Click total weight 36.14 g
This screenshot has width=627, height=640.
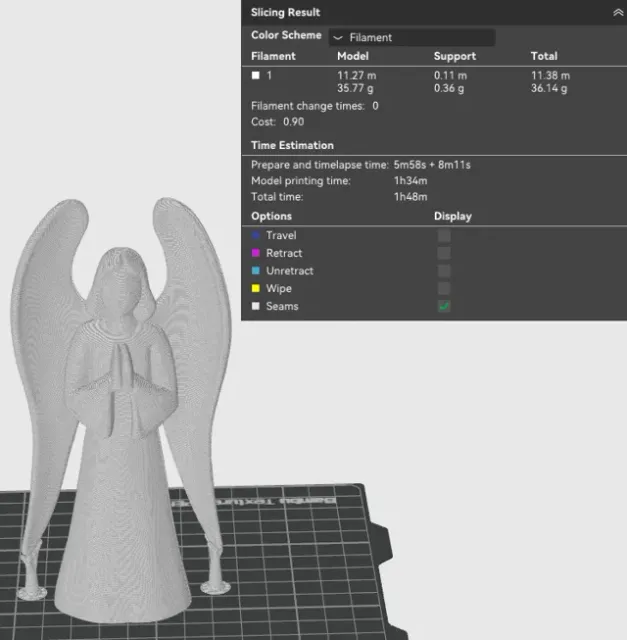tap(549, 88)
